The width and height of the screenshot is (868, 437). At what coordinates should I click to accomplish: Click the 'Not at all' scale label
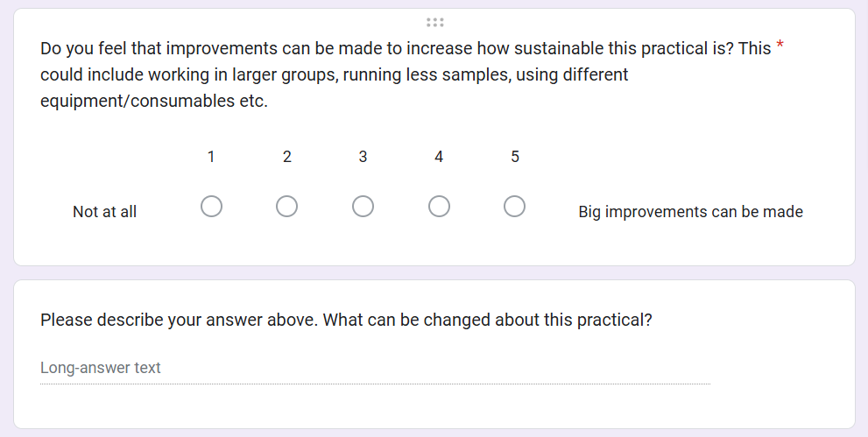click(104, 212)
